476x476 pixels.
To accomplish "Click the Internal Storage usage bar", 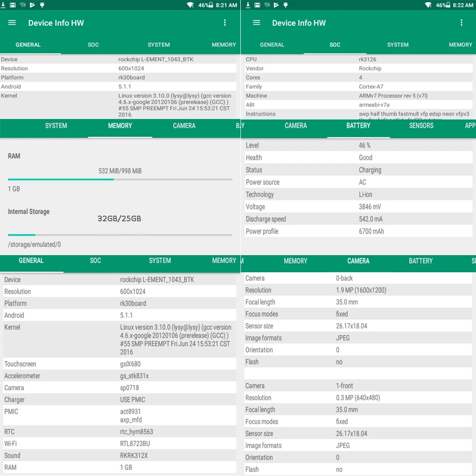I will pyautogui.click(x=120, y=235).
